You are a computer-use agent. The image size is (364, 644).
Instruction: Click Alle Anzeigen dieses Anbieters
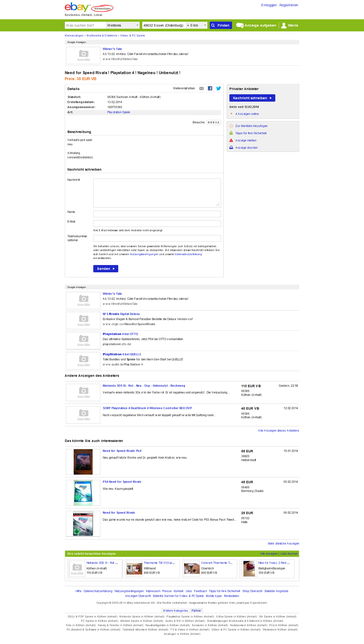pyautogui.click(x=279, y=431)
